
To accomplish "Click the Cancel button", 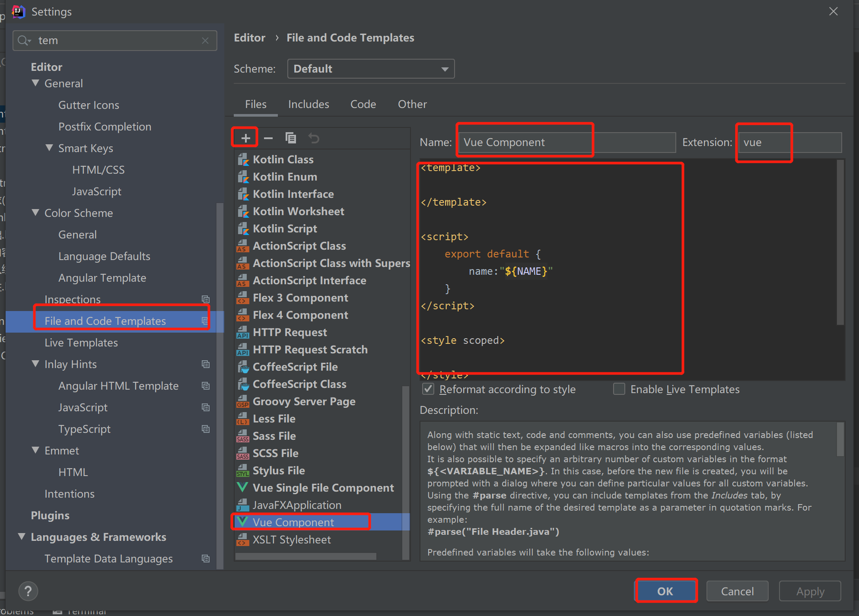I will click(x=737, y=591).
